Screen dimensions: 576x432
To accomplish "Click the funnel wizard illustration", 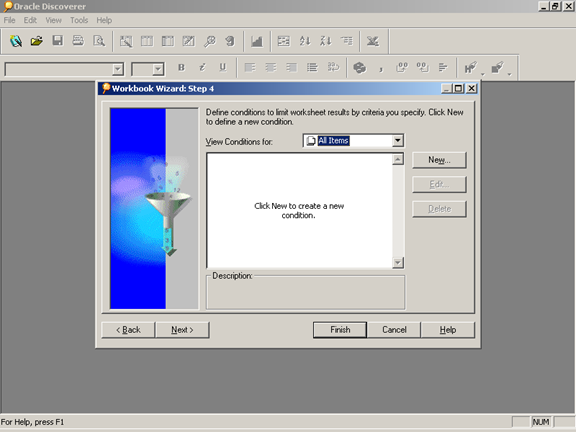I will coord(154,208).
